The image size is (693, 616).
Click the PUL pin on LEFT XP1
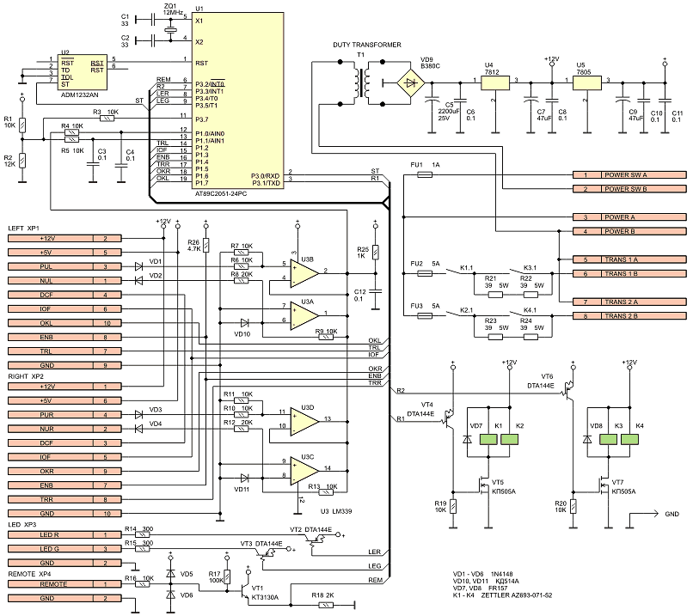coord(59,266)
